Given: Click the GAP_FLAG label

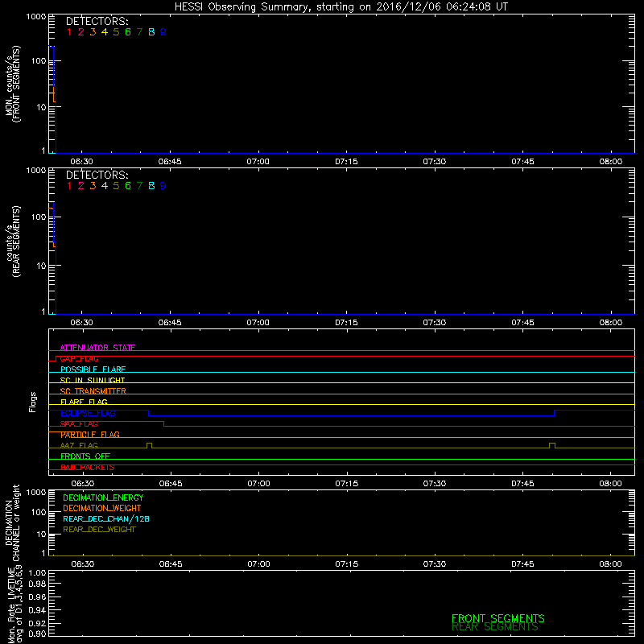Looking at the screenshot, I should (79, 358).
